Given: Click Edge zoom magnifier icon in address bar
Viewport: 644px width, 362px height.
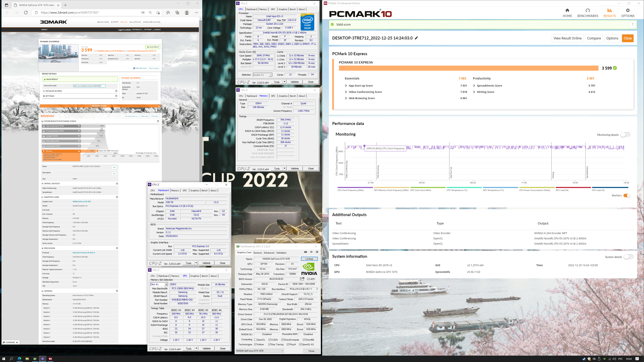Looking at the screenshot, I should tap(150, 13).
